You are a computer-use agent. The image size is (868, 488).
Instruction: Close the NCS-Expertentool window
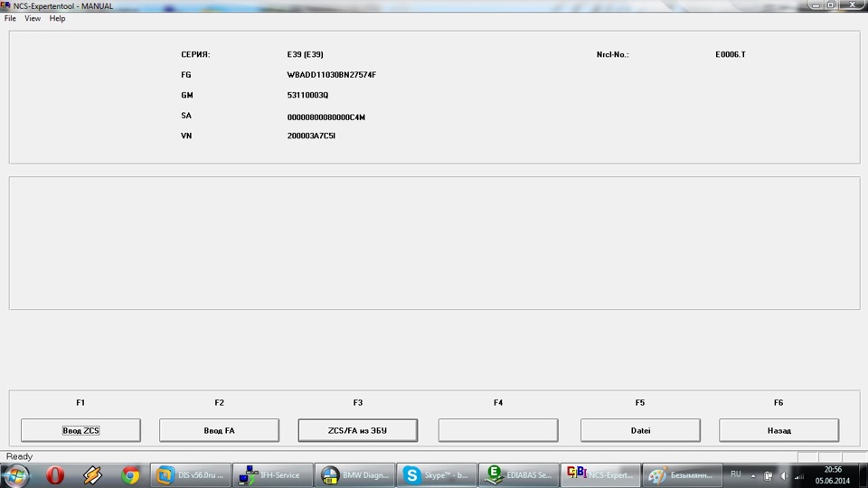[853, 5]
